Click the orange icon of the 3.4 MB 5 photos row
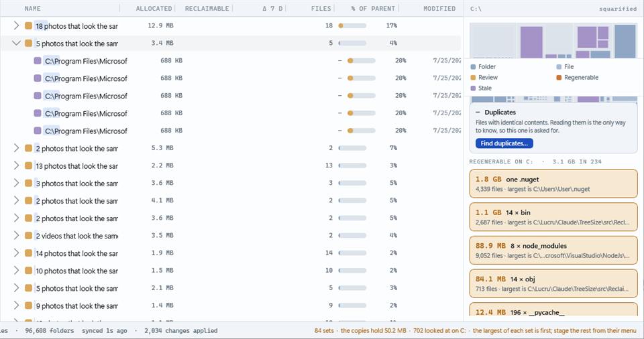Screen dimensions: 644x339 [x=28, y=43]
